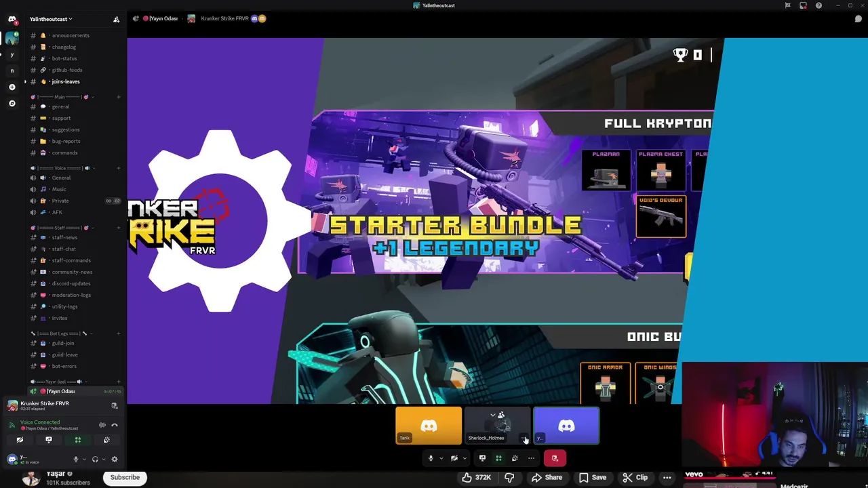Add a channel to the Voice category
868x488 pixels.
(x=118, y=168)
